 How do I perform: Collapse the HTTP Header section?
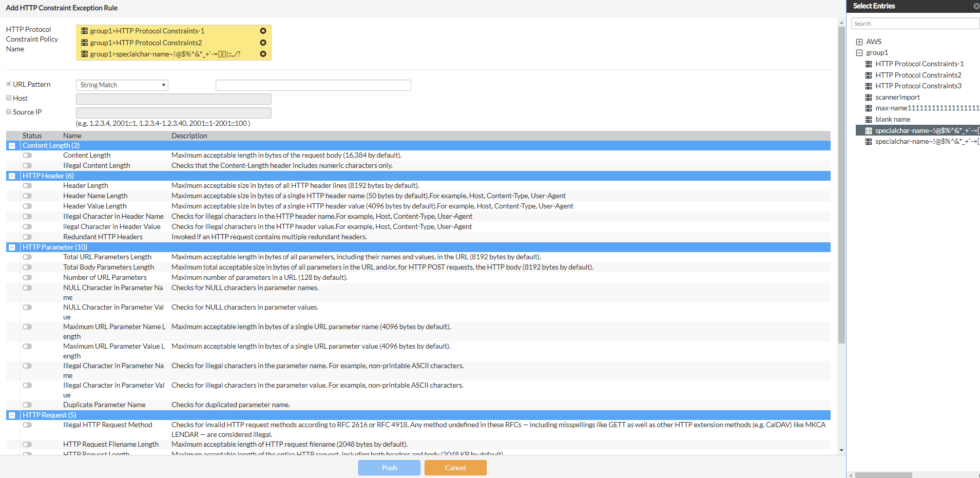pyautogui.click(x=11, y=176)
